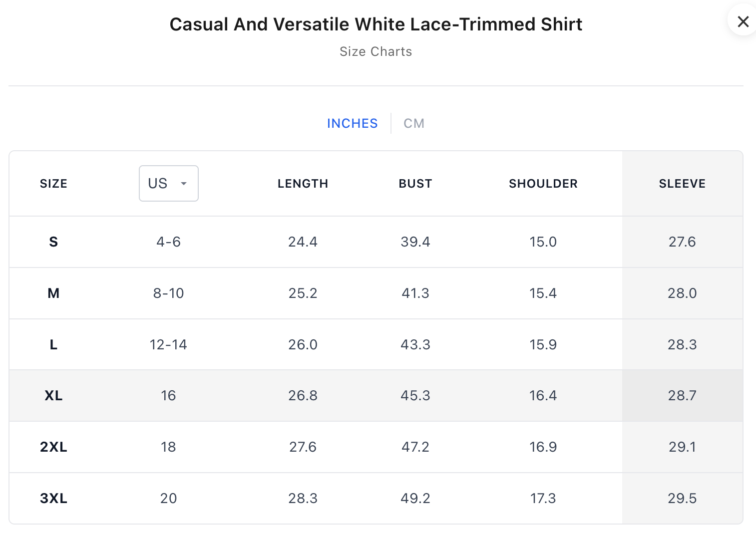756x542 pixels.
Task: Select the S size row label
Action: click(53, 242)
